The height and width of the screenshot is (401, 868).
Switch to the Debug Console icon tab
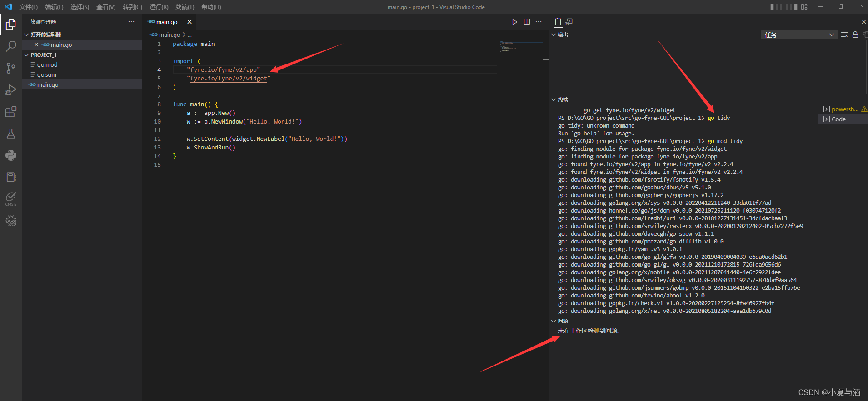[x=569, y=22]
